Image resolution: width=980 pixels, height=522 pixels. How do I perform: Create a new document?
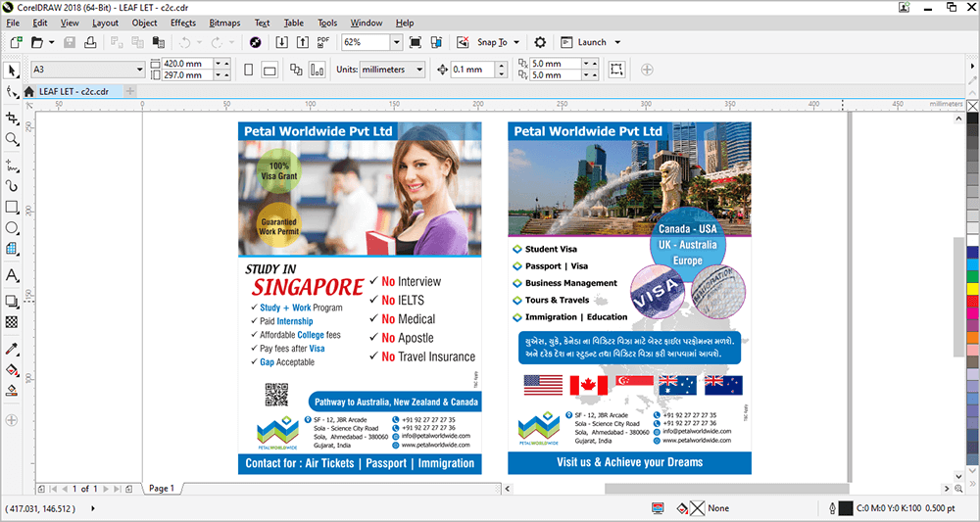click(17, 42)
